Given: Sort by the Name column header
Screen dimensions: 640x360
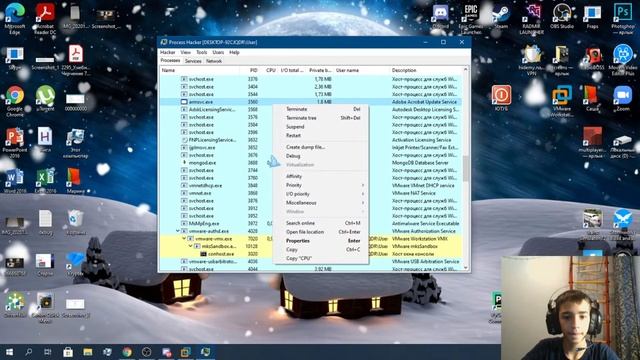Looking at the screenshot, I should click(200, 70).
